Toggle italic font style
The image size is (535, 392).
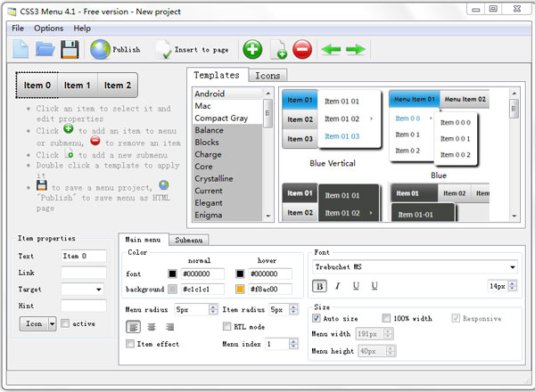coord(338,286)
